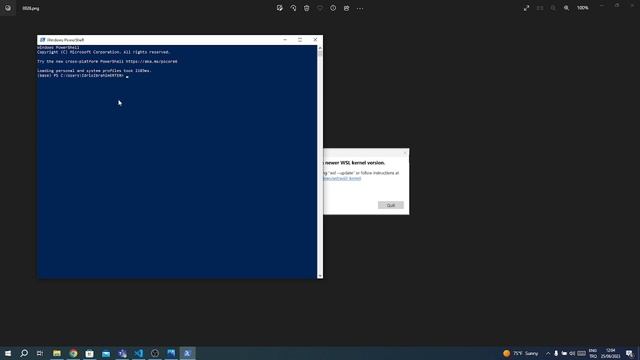Open the clock and date flyout

[611, 353]
